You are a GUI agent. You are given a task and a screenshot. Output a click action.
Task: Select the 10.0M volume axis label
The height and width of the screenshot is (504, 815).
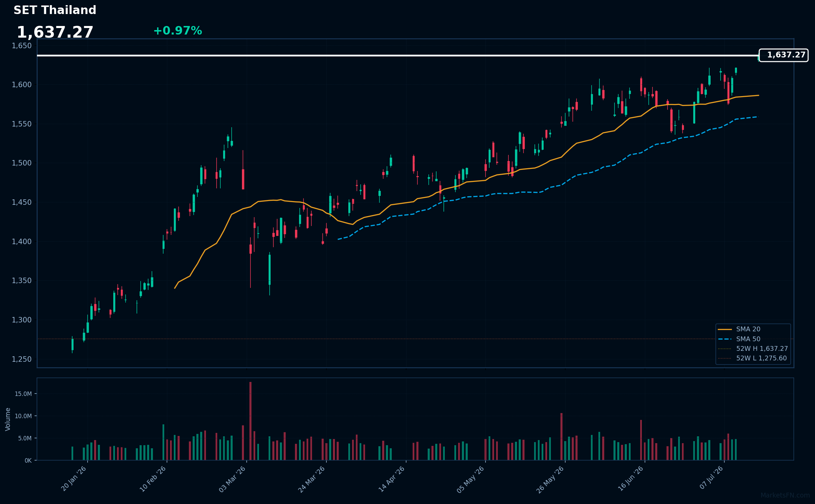[23, 416]
